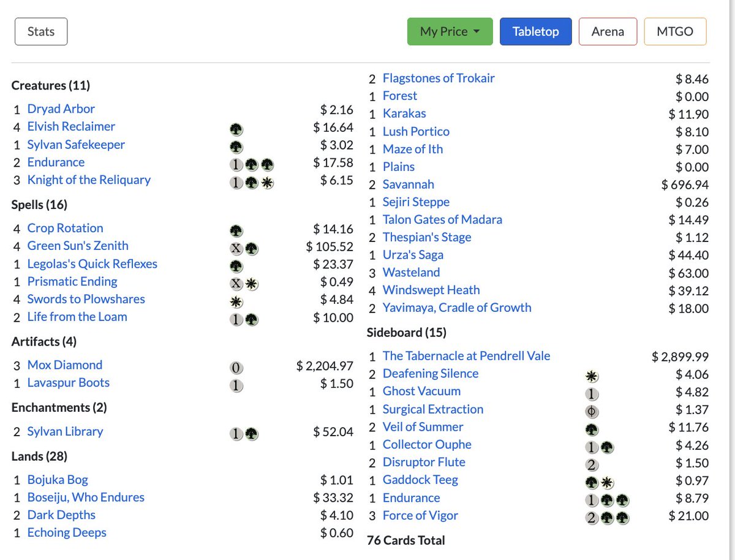Select the $ 2,899.99 Tabernacle price
This screenshot has width=735, height=560.
[680, 357]
